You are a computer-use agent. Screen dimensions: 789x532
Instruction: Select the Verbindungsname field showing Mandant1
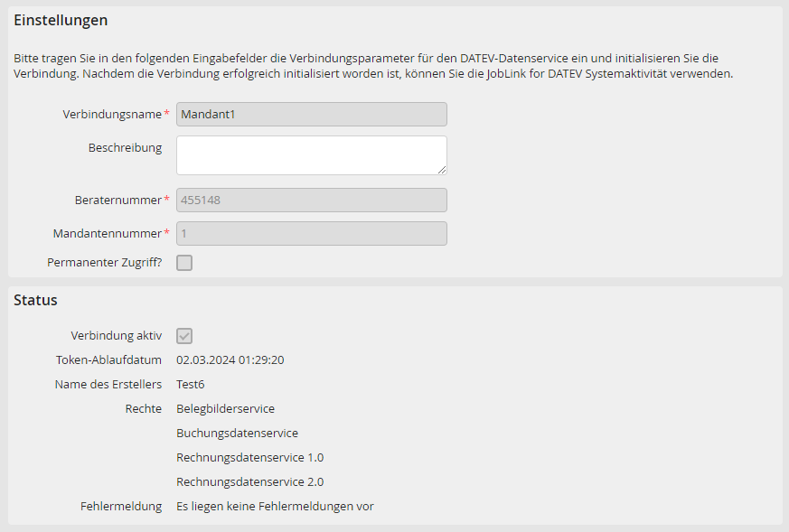311,114
